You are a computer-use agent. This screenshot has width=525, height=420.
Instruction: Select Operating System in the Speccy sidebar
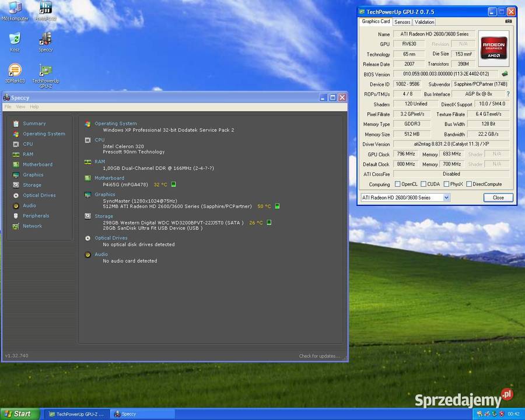coord(44,134)
